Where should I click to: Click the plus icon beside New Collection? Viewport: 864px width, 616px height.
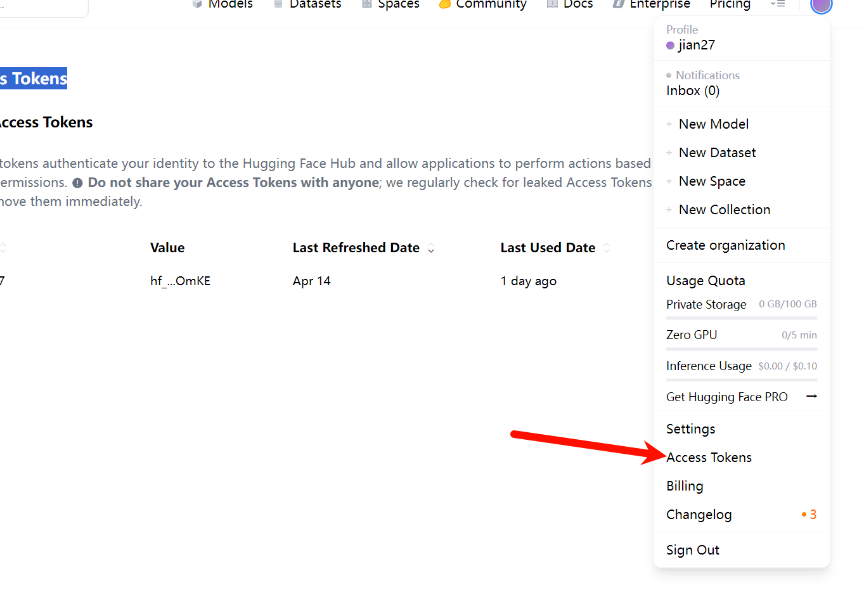point(669,210)
